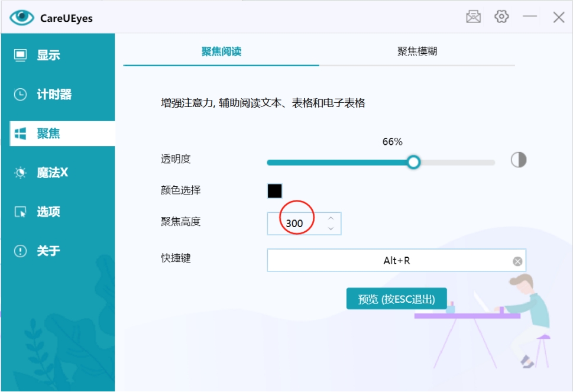
Task: Click inside the 聚焦高度 value field showing 300
Action: 296,223
